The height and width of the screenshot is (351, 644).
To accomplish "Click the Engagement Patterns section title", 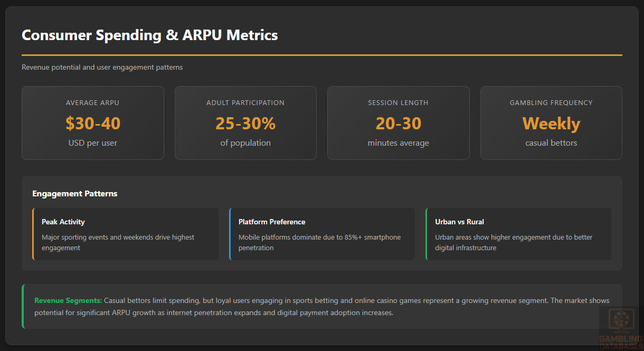I will pyautogui.click(x=75, y=194).
